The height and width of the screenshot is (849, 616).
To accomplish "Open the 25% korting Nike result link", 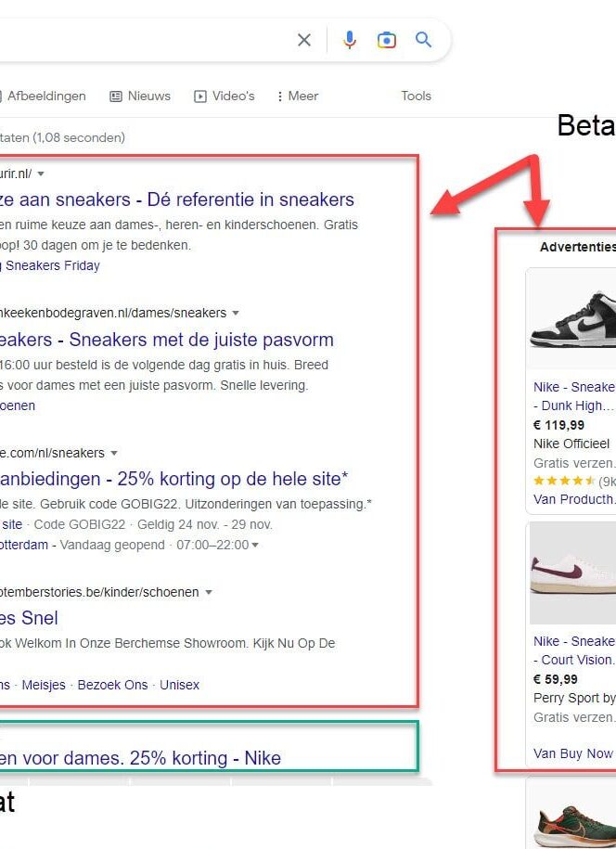I will pos(139,757).
